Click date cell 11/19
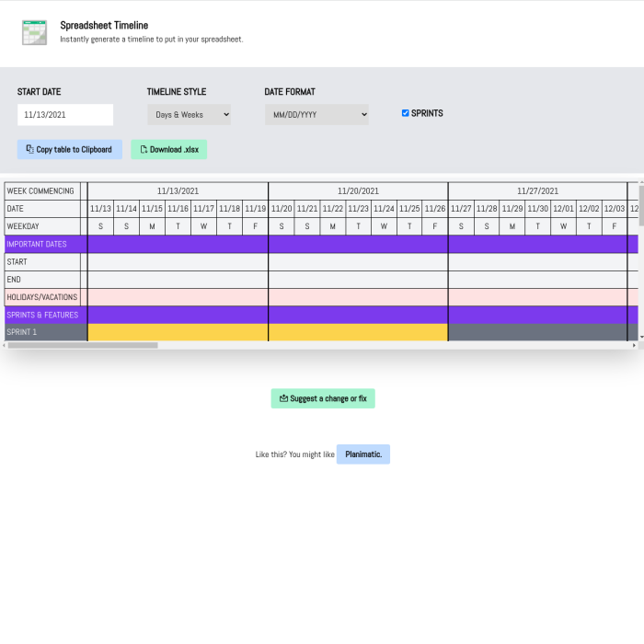Image resolution: width=644 pixels, height=644 pixels. click(x=255, y=209)
